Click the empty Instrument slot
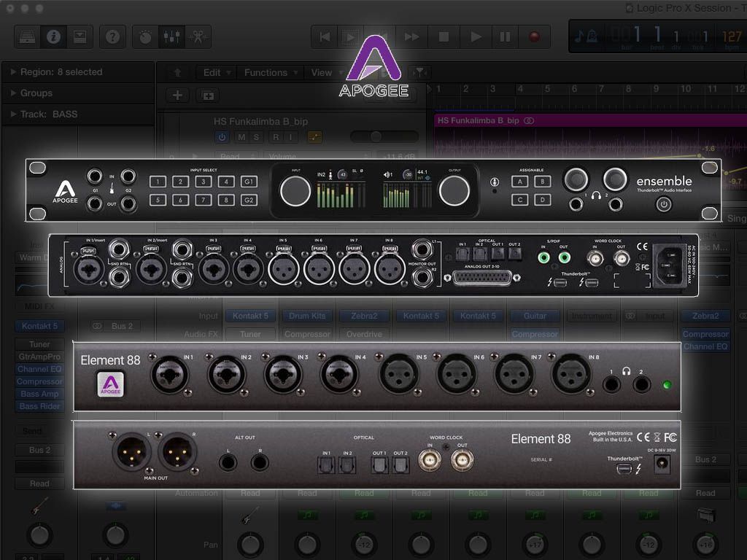The image size is (747, 560). click(x=592, y=316)
